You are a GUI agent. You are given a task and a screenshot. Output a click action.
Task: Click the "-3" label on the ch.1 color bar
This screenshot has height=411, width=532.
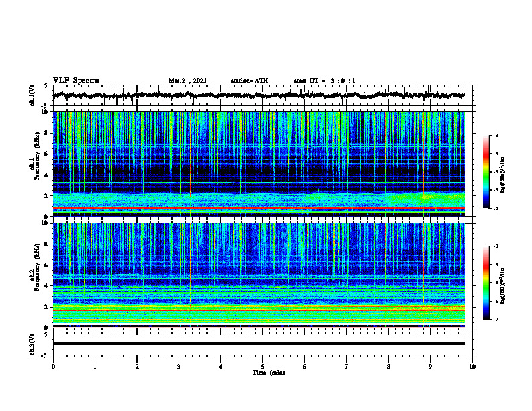click(495, 135)
